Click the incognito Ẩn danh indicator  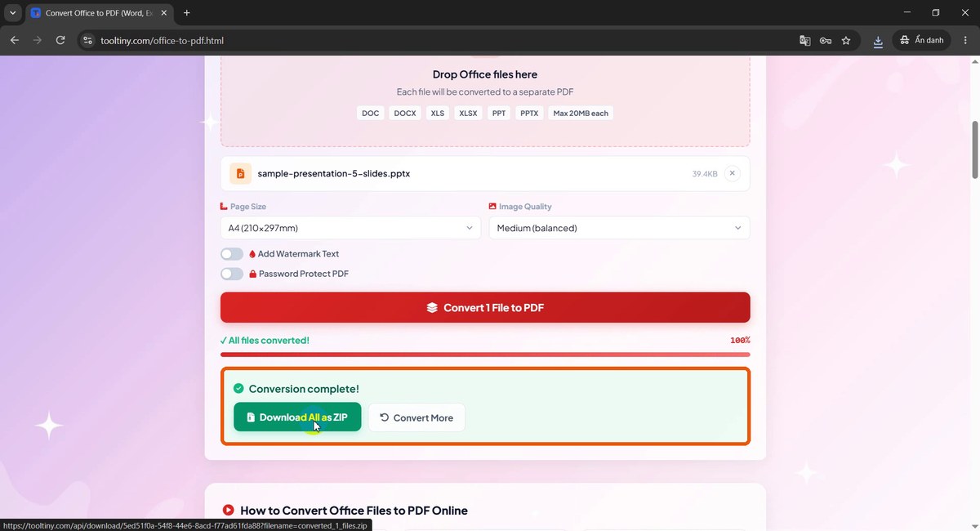tap(922, 40)
